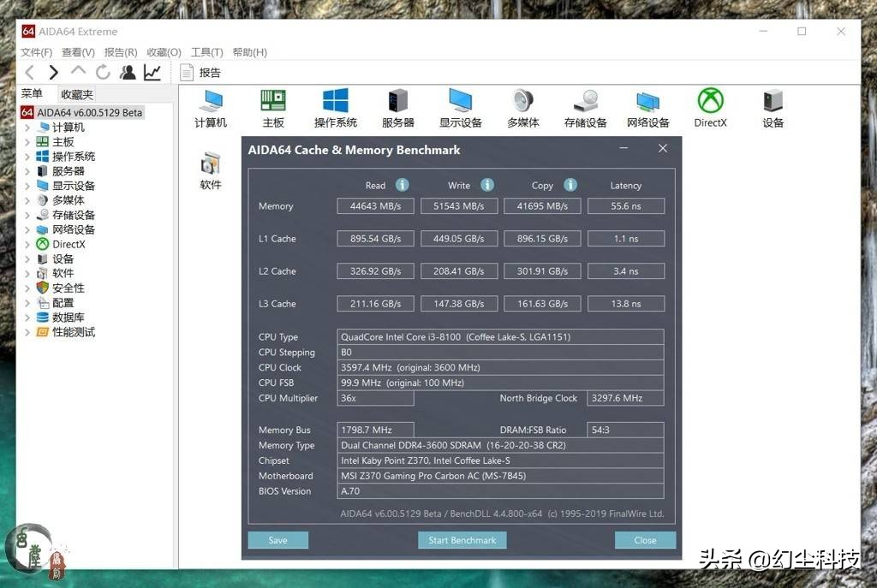This screenshot has height=588, width=877.
Task: Open the 多媒体 speaker icon in main pane
Action: pyautogui.click(x=523, y=109)
